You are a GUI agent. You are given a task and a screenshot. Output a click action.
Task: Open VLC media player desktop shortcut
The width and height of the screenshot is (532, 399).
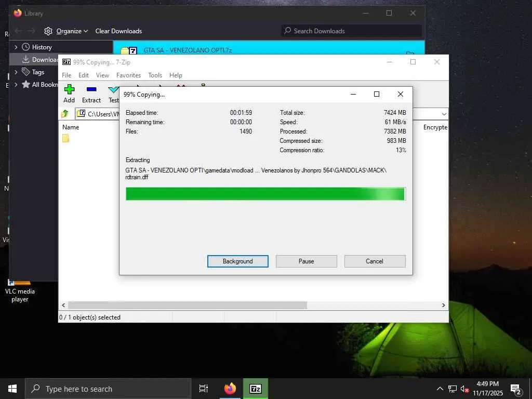(x=20, y=291)
